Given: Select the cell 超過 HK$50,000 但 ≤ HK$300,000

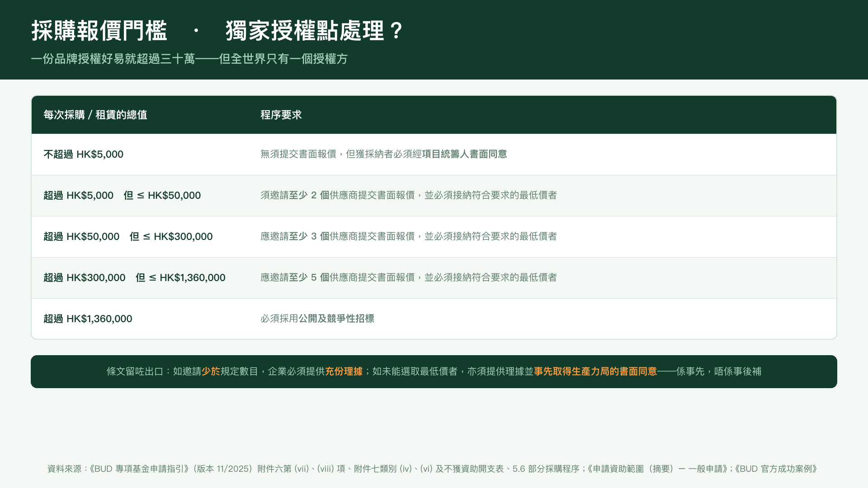Looking at the screenshot, I should pyautogui.click(x=128, y=237).
